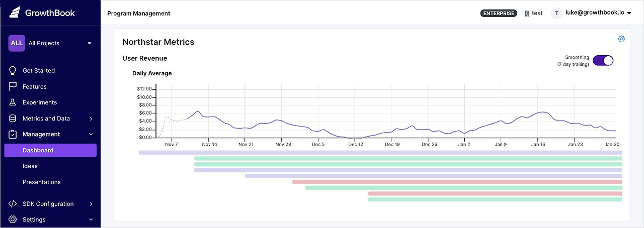This screenshot has height=228, width=644.
Task: Click the Experiments flask icon
Action: [13, 102]
